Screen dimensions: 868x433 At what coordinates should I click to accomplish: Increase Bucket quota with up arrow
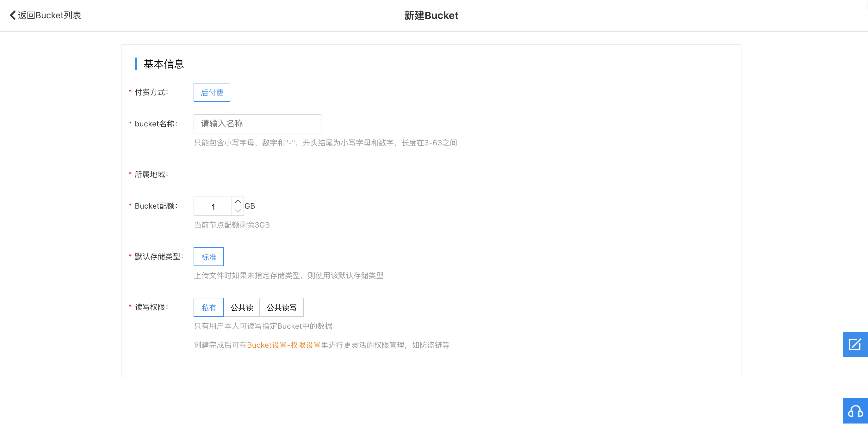[x=238, y=201]
